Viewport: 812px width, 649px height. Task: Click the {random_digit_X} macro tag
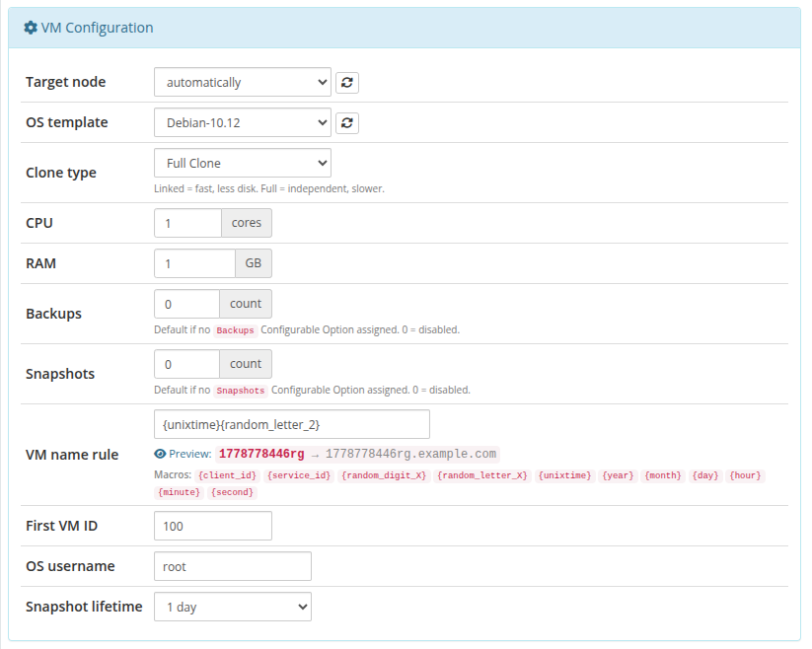coord(384,475)
